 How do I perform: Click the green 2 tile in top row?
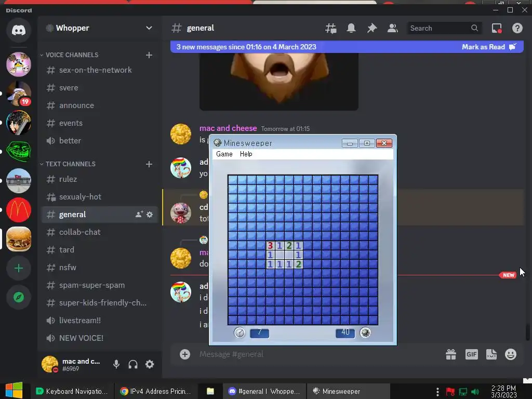(x=289, y=245)
